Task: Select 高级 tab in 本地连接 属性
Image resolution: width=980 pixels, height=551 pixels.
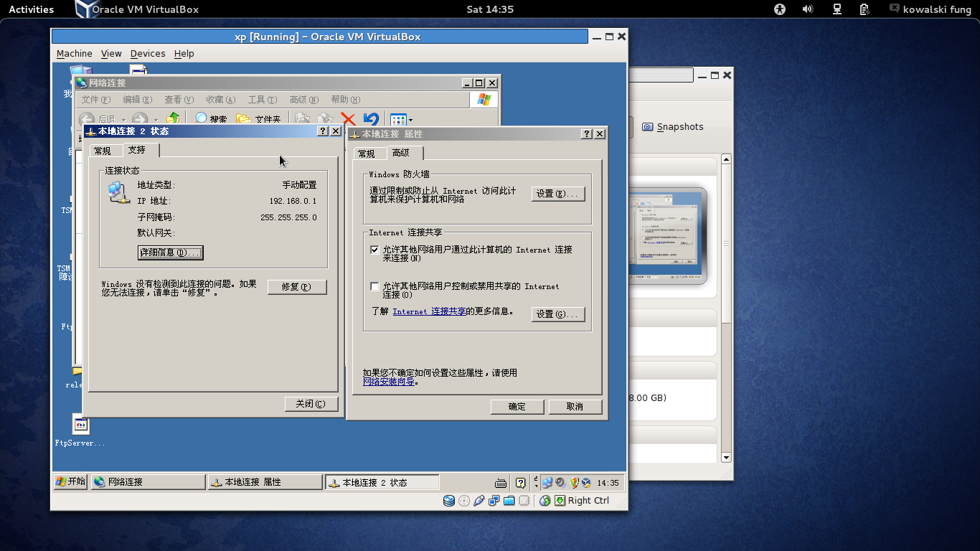Action: (405, 152)
